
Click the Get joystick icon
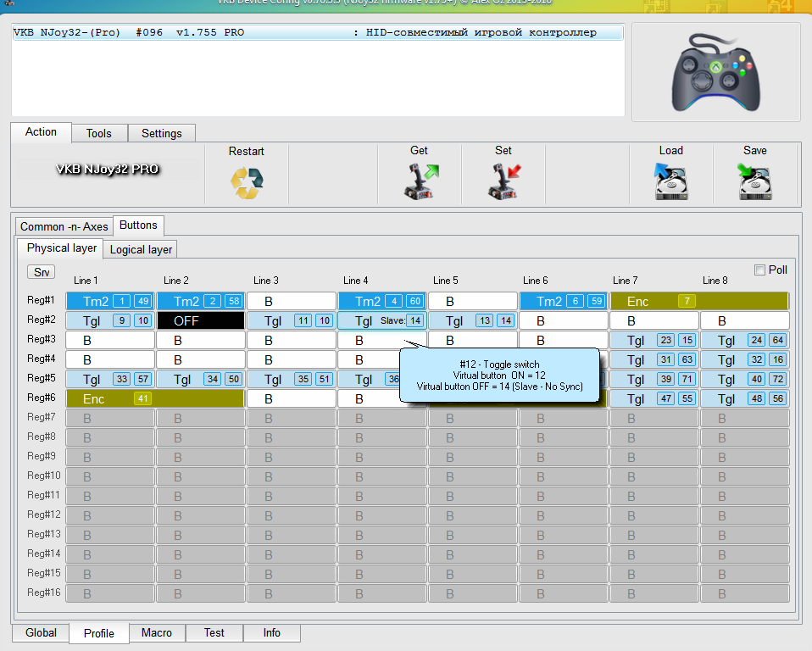pos(421,181)
